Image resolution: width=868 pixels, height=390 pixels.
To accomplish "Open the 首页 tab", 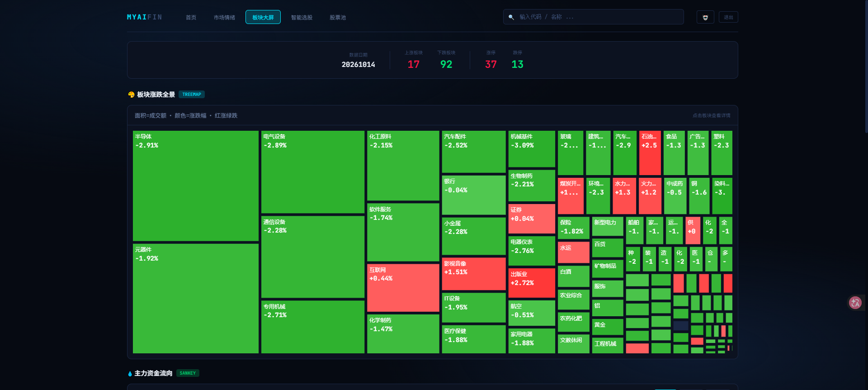I will (191, 17).
